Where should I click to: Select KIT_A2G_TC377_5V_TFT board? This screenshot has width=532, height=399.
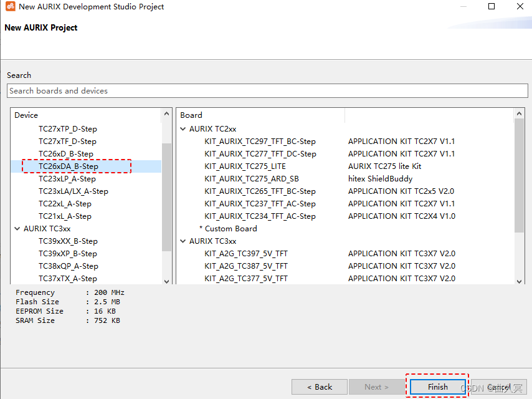tap(246, 279)
